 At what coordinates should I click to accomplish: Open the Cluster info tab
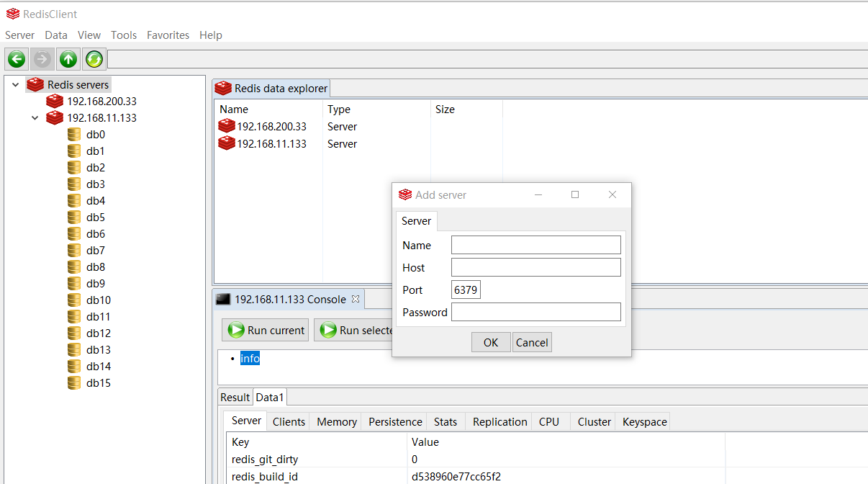pyautogui.click(x=595, y=421)
